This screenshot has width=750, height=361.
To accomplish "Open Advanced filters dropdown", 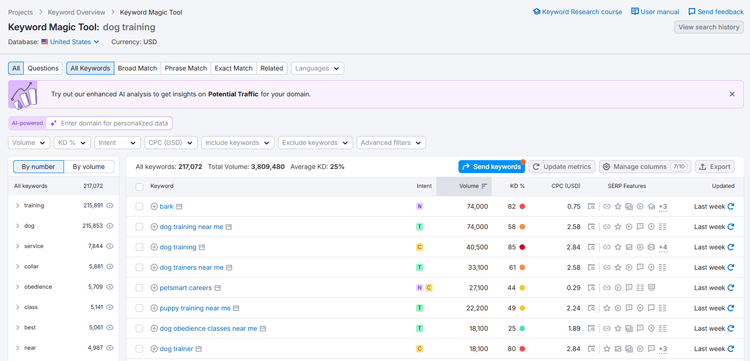I will [x=391, y=142].
